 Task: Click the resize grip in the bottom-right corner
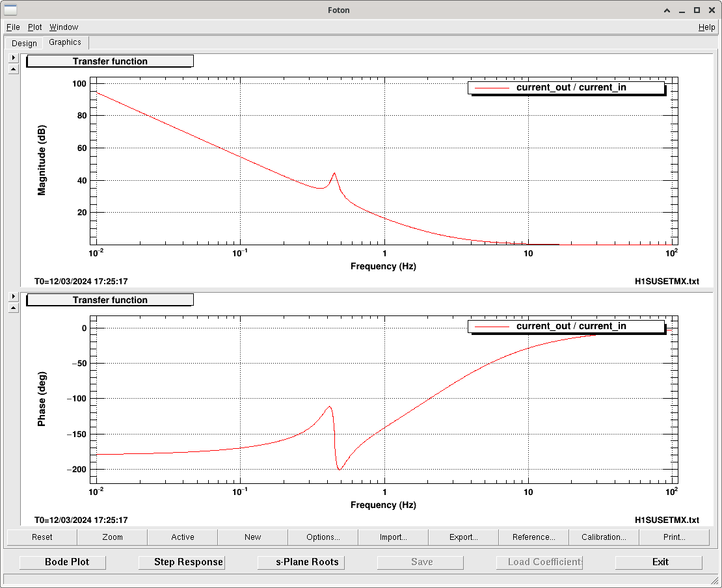point(714,580)
